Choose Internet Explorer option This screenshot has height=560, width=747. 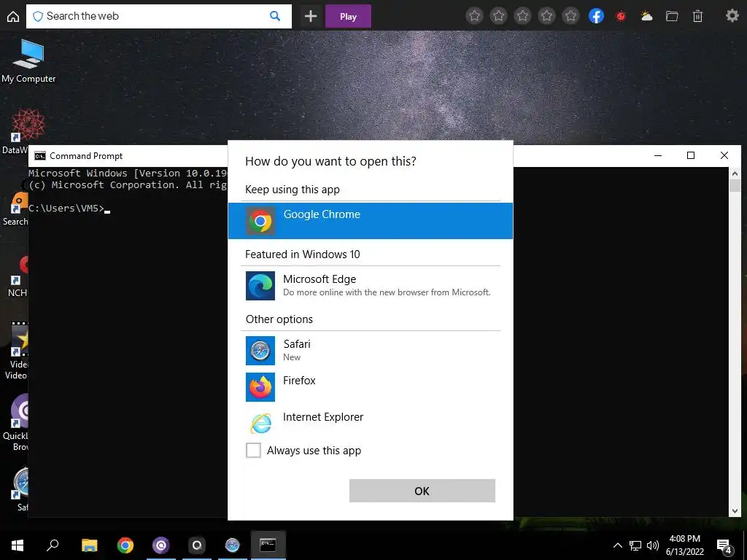370,422
